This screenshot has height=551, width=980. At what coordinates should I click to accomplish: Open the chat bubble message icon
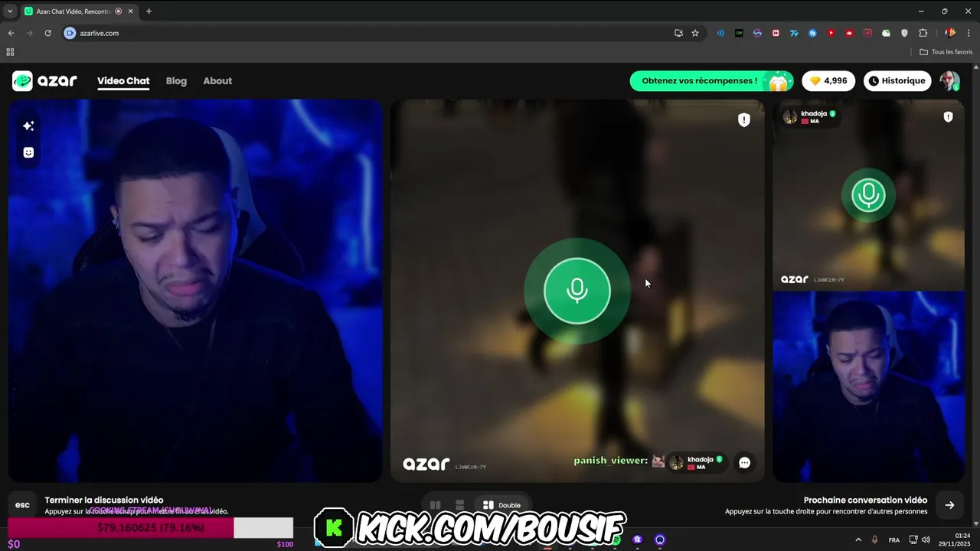pyautogui.click(x=744, y=462)
